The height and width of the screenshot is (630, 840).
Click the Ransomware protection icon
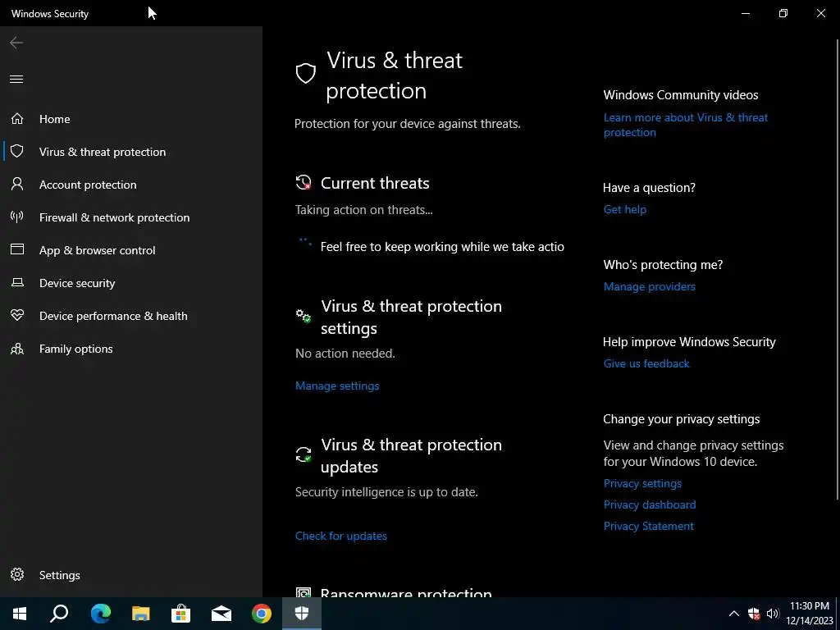pos(304,592)
